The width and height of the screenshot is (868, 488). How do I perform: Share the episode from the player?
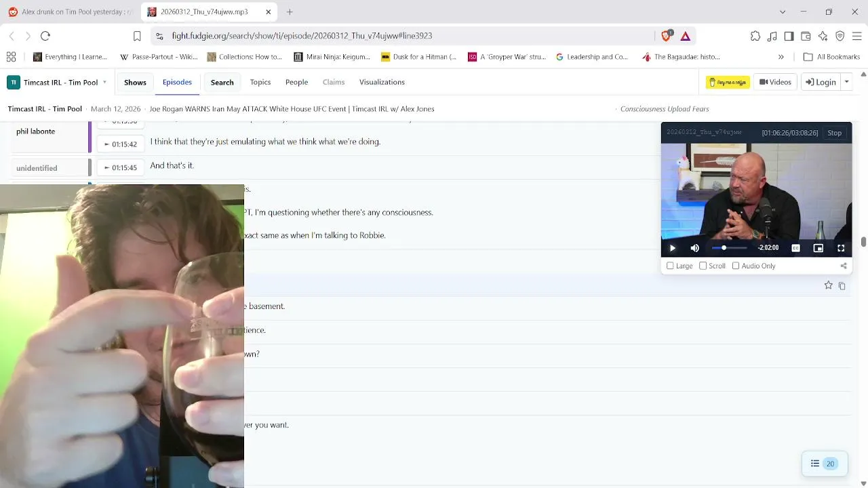pos(844,266)
